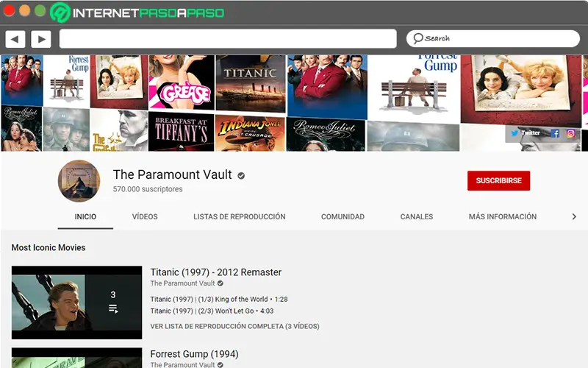
Task: Open the Facebook icon on the banner
Action: (556, 133)
